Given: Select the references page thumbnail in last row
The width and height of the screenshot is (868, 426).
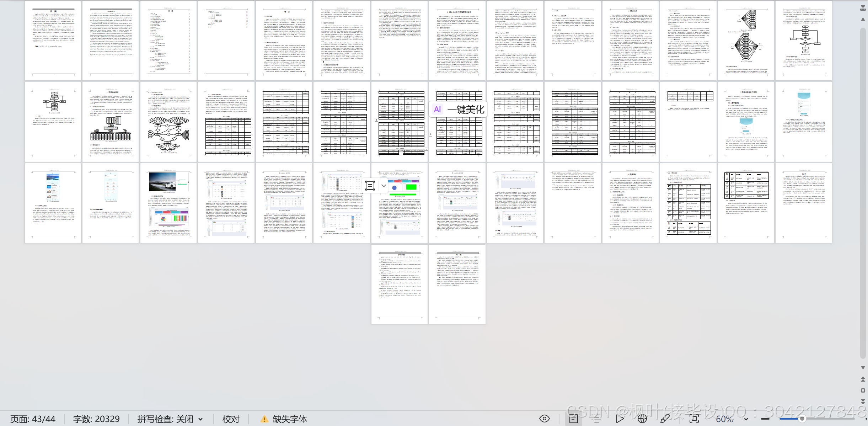Looking at the screenshot, I should tap(400, 284).
